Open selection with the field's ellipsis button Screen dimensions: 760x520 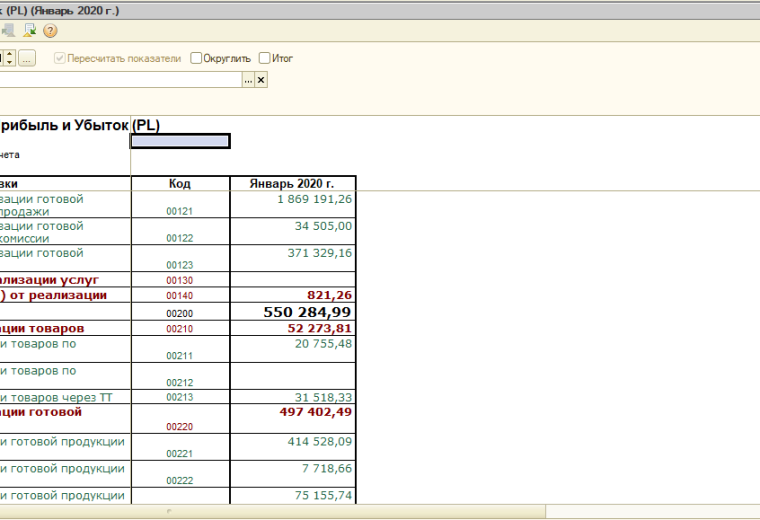coord(248,79)
